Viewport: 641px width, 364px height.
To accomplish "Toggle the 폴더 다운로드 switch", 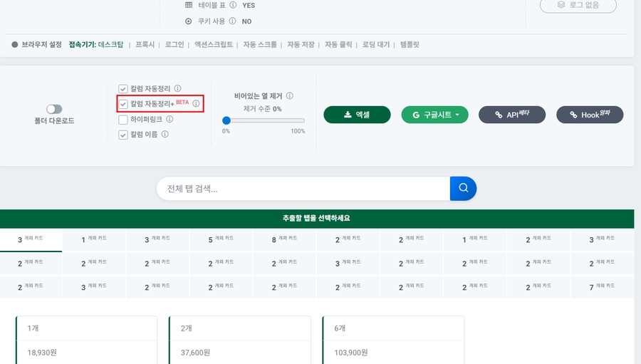I will tap(54, 109).
